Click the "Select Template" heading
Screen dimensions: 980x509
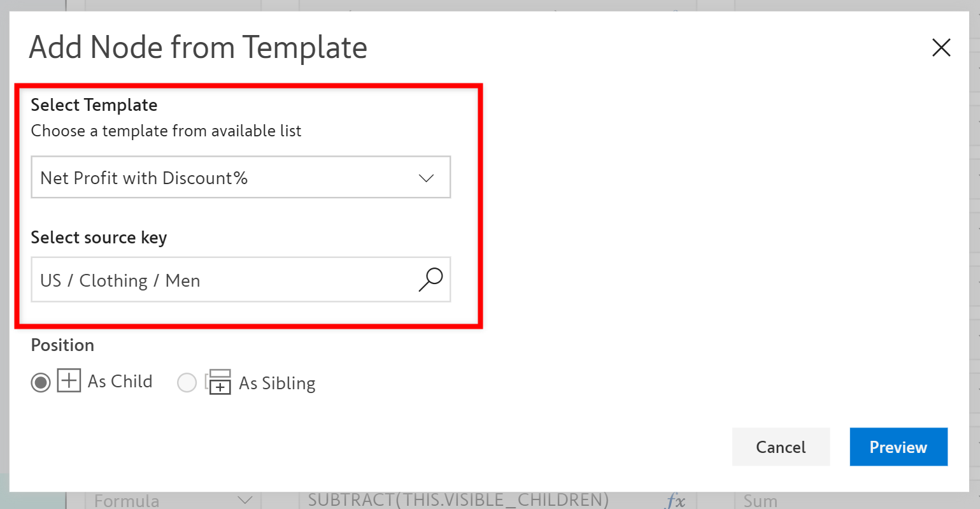tap(94, 105)
